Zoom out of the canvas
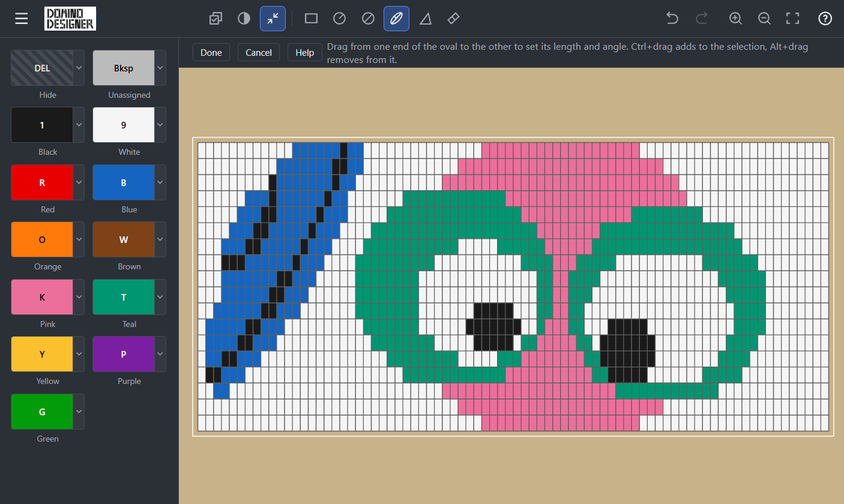 click(x=764, y=19)
